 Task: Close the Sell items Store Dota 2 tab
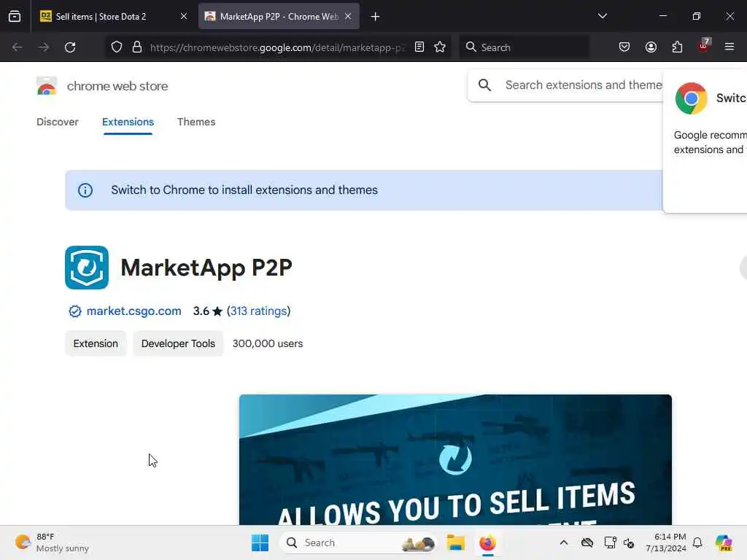coord(183,17)
